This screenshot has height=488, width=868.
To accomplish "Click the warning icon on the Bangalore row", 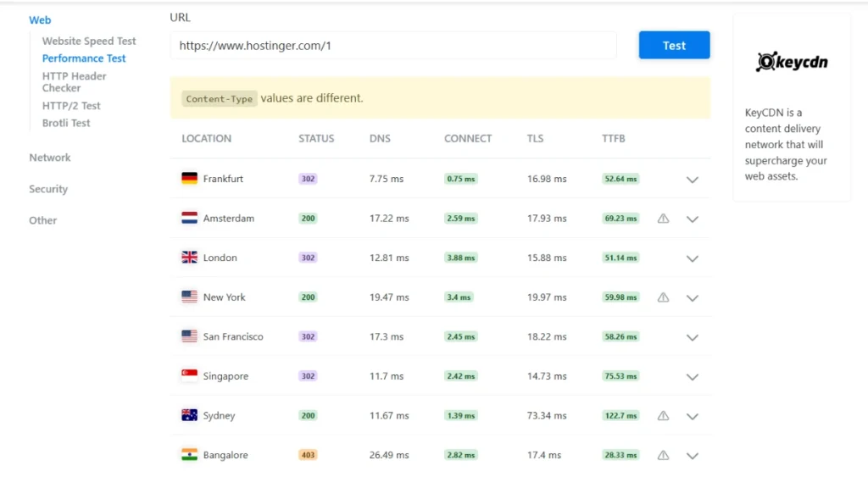I will [663, 455].
